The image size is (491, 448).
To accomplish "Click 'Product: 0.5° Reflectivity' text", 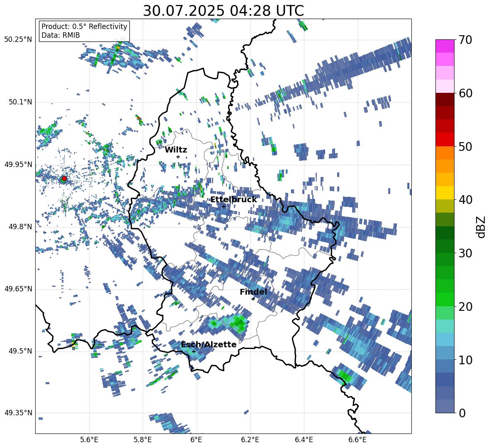I will (84, 26).
